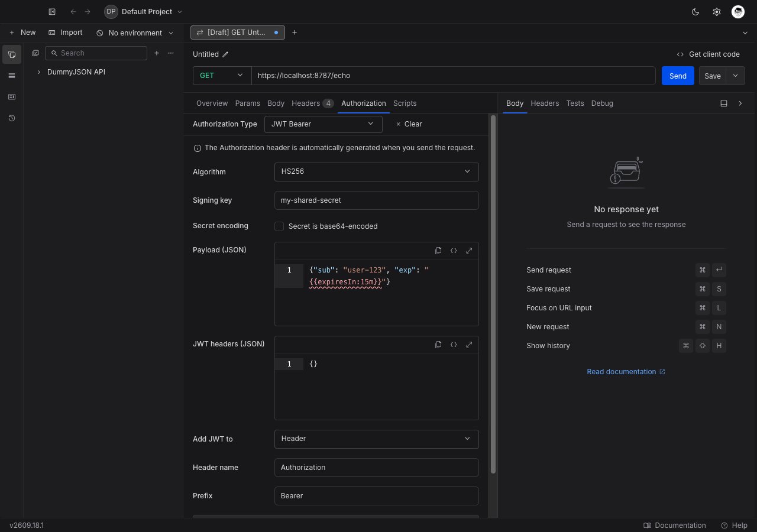The width and height of the screenshot is (757, 532).
Task: Open environments sidebar icon
Action: [x=12, y=76]
